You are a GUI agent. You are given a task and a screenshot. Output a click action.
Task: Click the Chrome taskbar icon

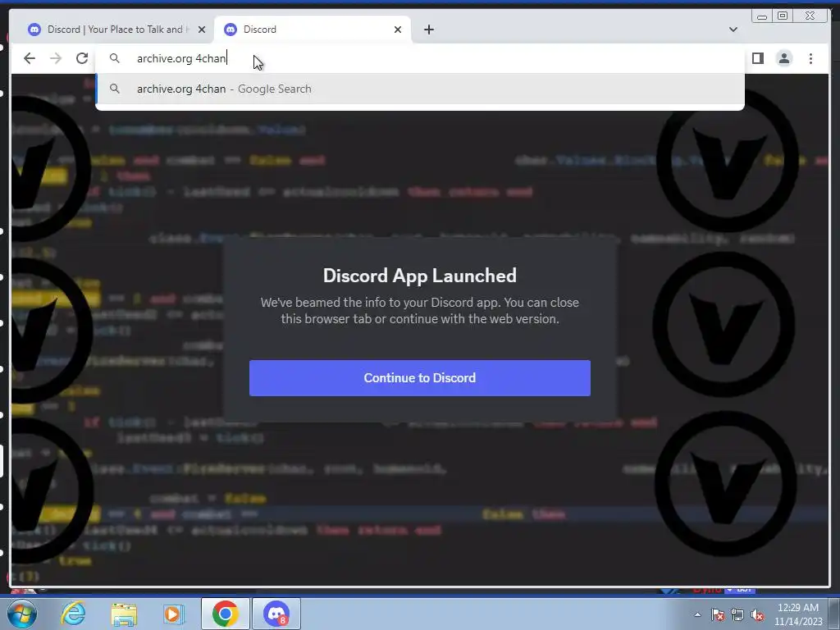point(225,614)
